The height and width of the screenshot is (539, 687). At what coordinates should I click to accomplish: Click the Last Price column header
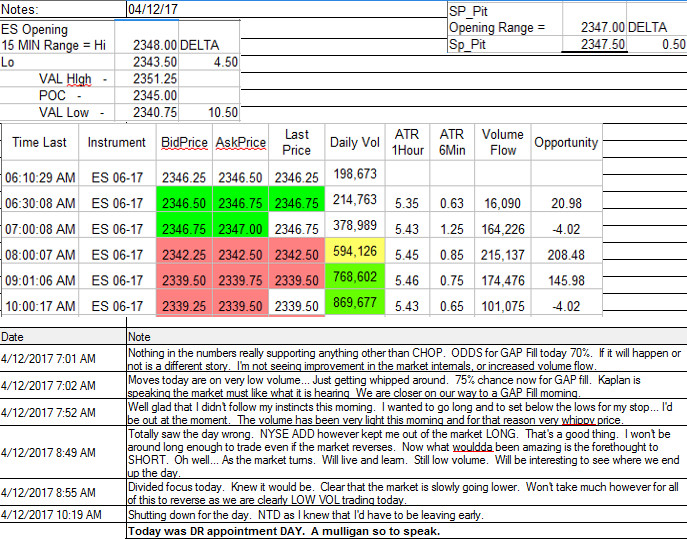(x=297, y=142)
